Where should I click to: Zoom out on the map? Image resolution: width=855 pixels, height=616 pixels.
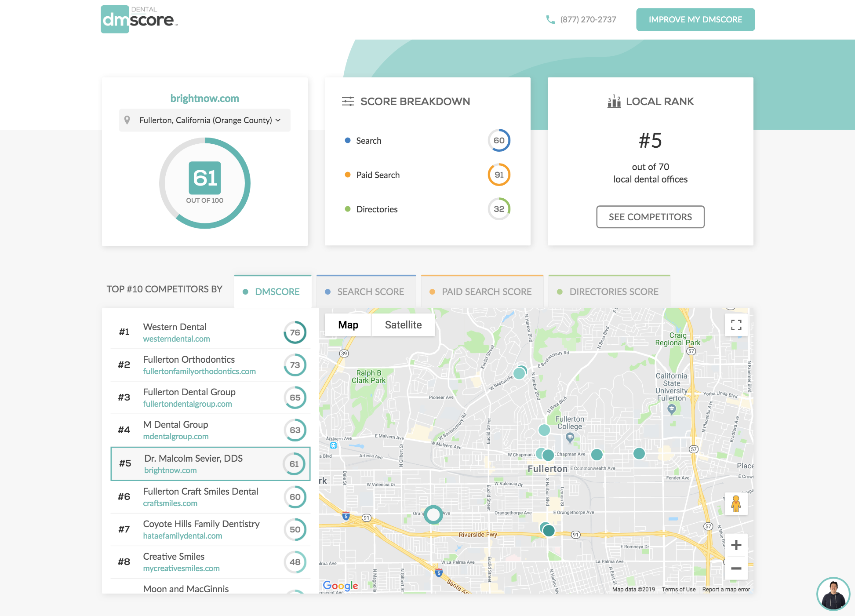coord(736,569)
